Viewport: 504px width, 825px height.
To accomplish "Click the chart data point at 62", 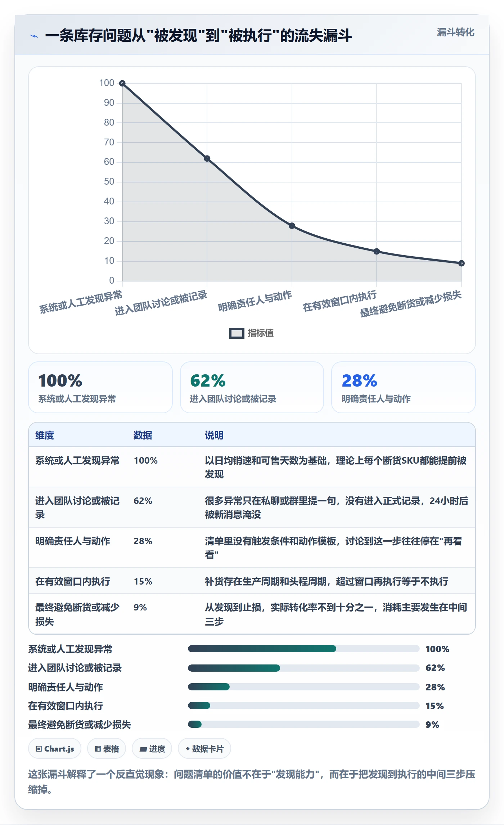I will point(207,158).
